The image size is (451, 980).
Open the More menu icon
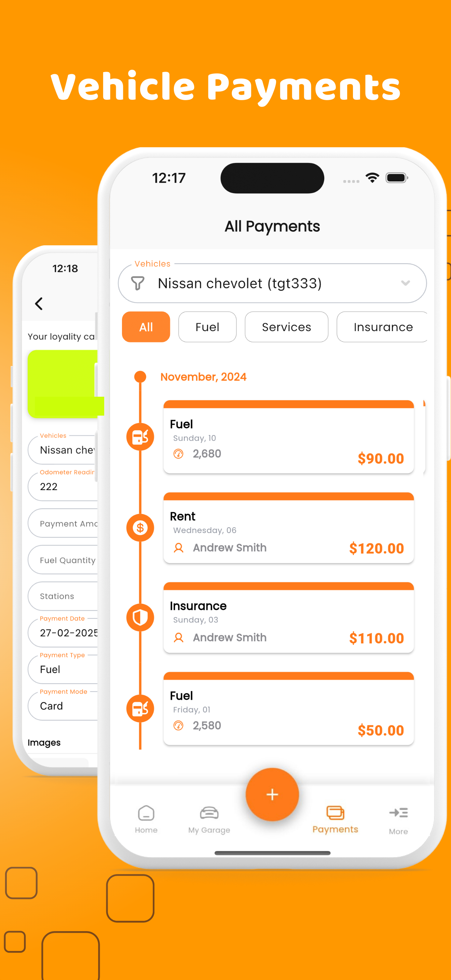click(x=398, y=813)
